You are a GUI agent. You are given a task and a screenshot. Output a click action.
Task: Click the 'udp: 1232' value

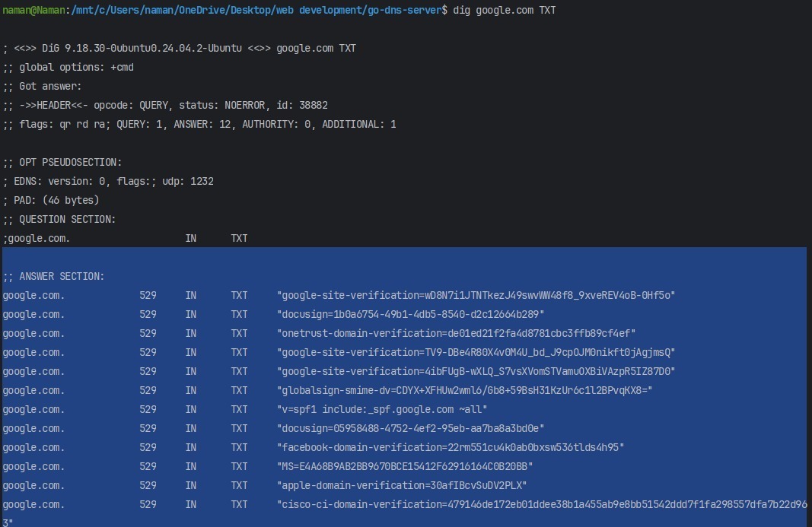[188, 181]
